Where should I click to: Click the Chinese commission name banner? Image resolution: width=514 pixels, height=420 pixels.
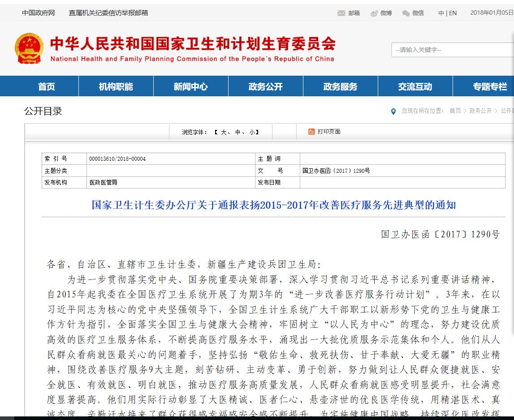[193, 43]
